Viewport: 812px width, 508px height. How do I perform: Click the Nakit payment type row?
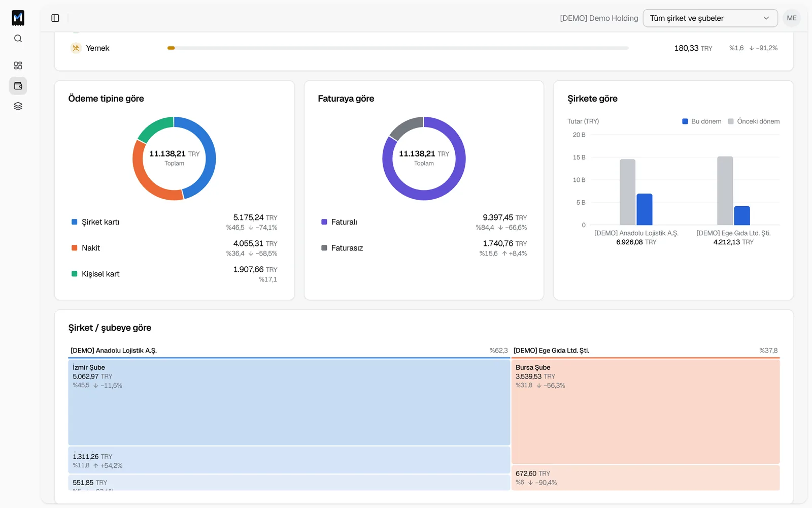[174, 248]
